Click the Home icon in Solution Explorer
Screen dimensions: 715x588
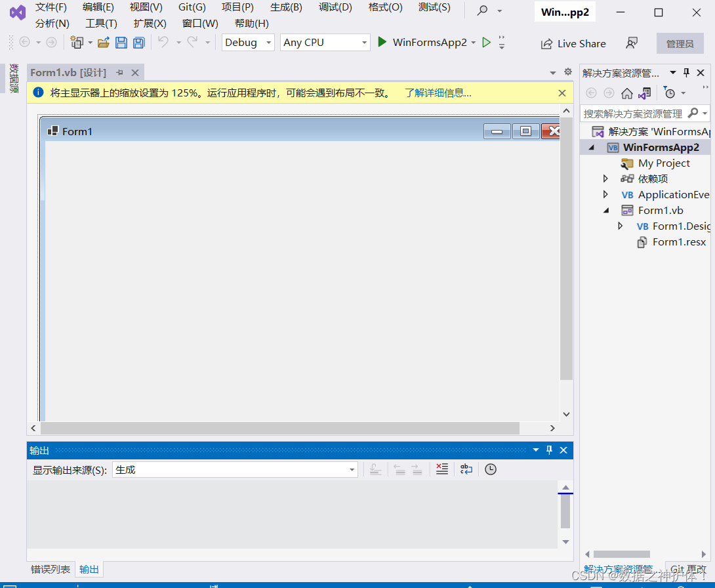627,93
